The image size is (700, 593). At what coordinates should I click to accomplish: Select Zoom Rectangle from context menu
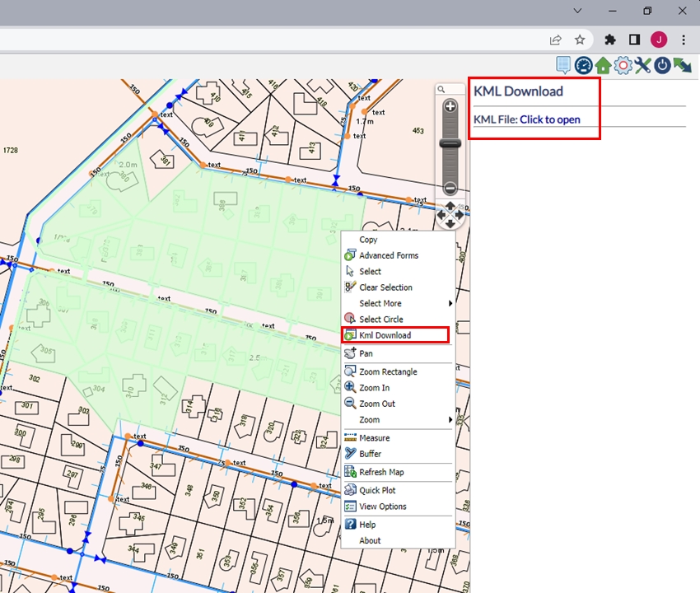pos(388,371)
